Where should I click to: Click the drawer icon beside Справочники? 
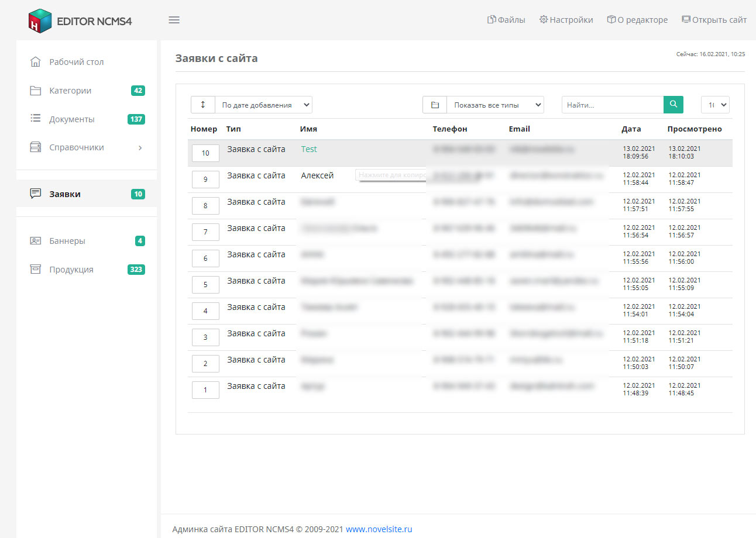pos(36,147)
